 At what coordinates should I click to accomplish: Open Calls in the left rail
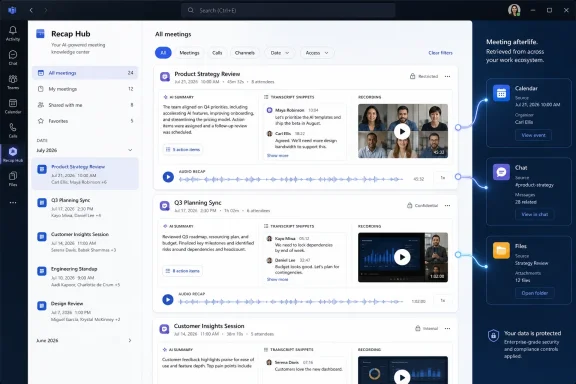pos(13,130)
